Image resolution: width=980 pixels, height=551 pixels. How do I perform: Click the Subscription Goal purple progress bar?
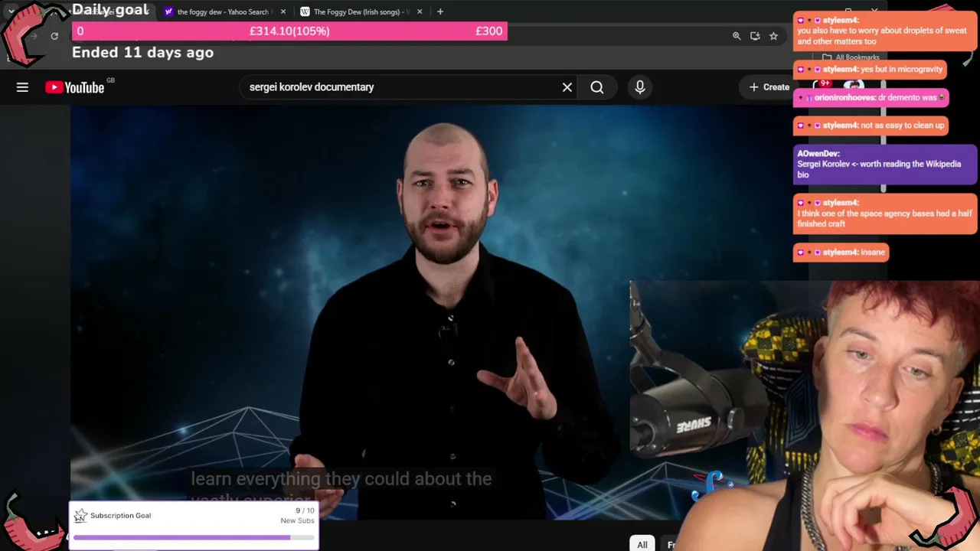point(194,537)
